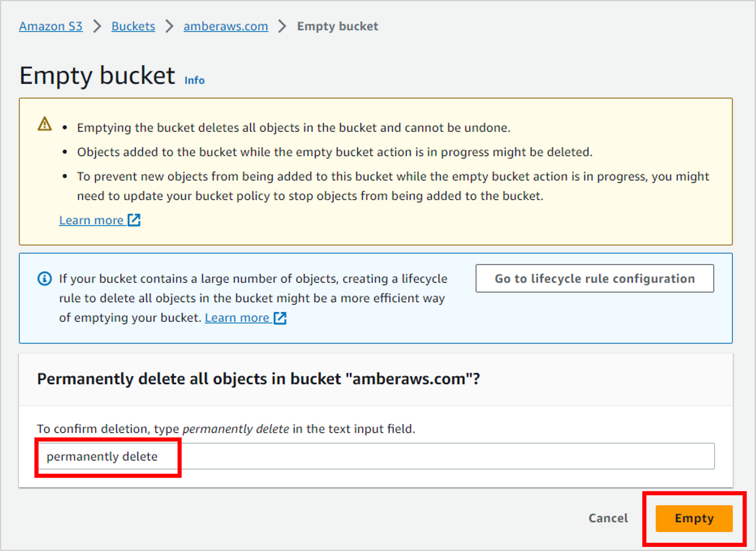The height and width of the screenshot is (551, 756).
Task: Open the Amazon S3 breadcrumb link
Action: point(51,26)
